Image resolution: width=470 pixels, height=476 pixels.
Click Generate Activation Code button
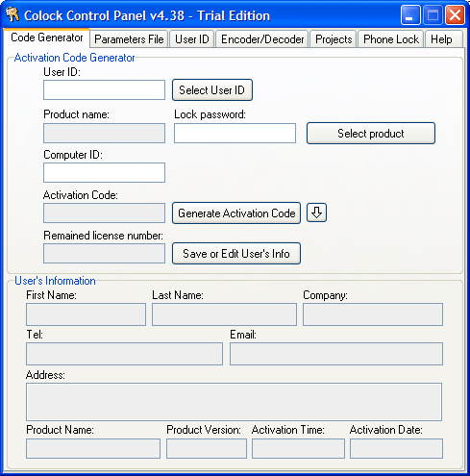(236, 213)
